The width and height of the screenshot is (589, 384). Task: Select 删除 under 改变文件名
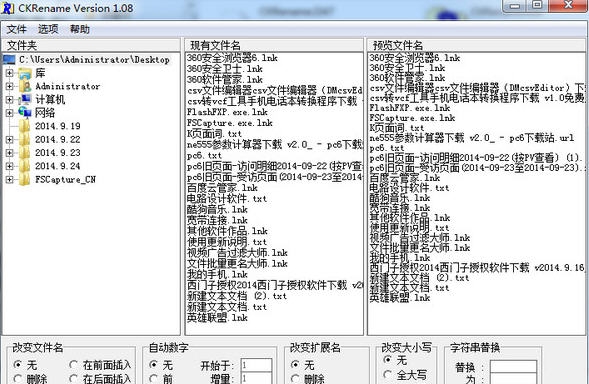coord(30,378)
